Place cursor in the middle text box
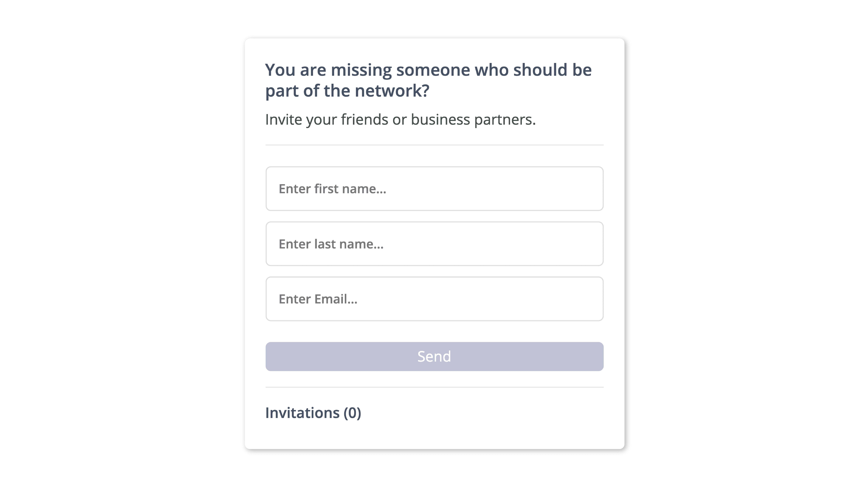Image resolution: width=868 pixels, height=488 pixels. [x=434, y=244]
